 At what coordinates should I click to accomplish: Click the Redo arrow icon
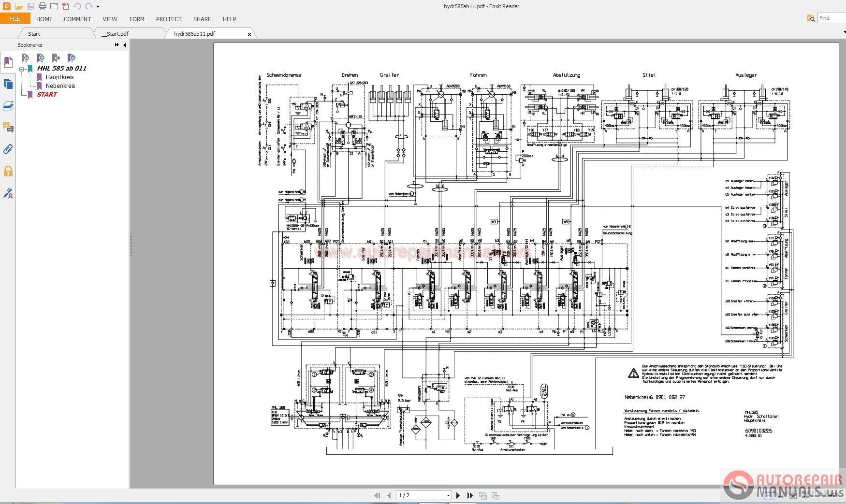point(89,6)
